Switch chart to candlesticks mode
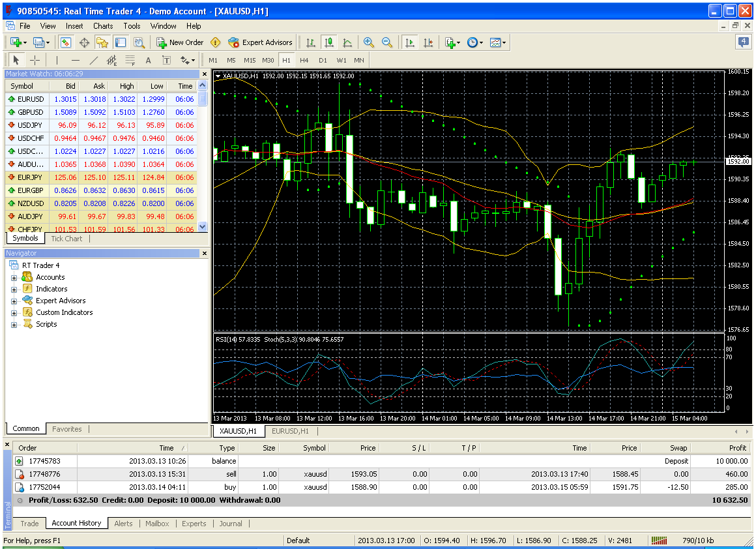Viewport: 756px width, 549px height. pos(329,42)
